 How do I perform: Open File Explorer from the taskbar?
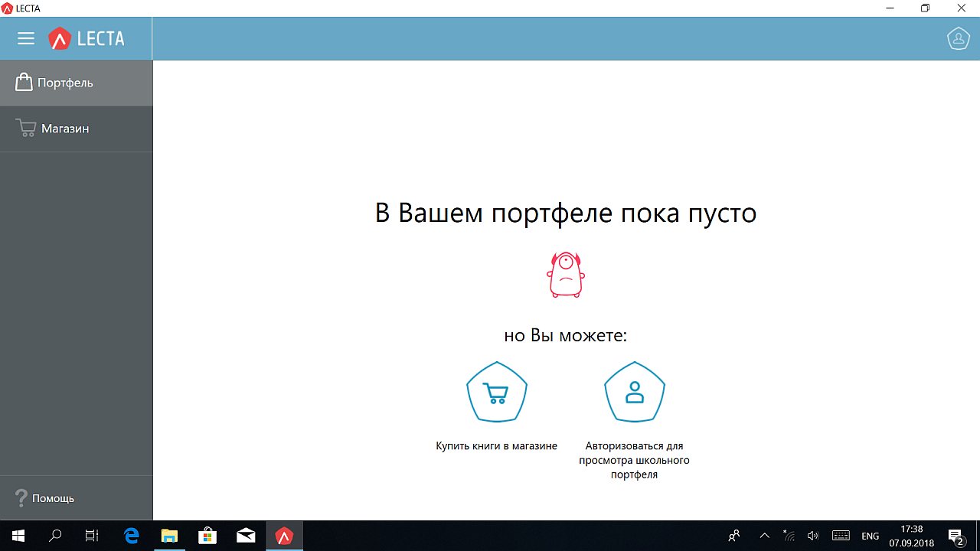pyautogui.click(x=169, y=536)
